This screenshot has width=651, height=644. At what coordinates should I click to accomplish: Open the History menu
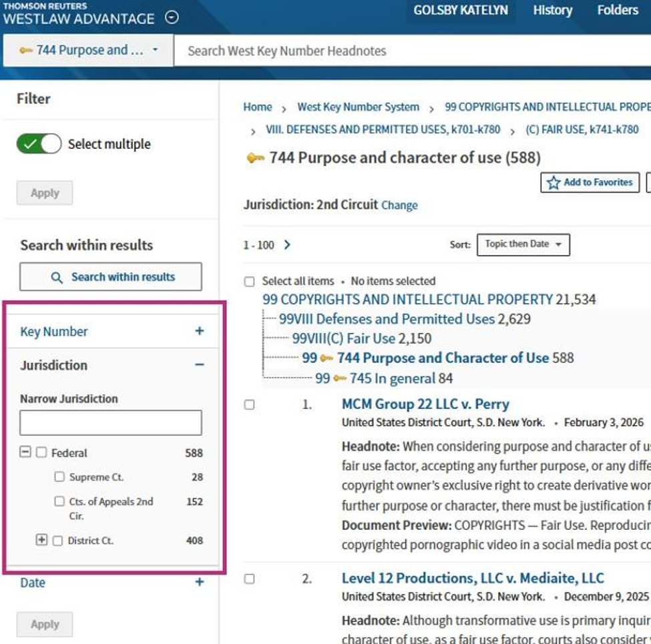553,10
